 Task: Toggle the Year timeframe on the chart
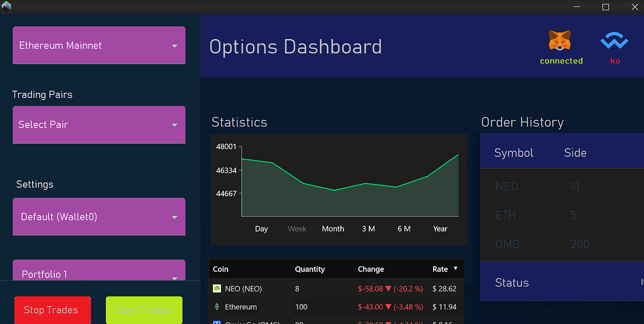click(440, 229)
